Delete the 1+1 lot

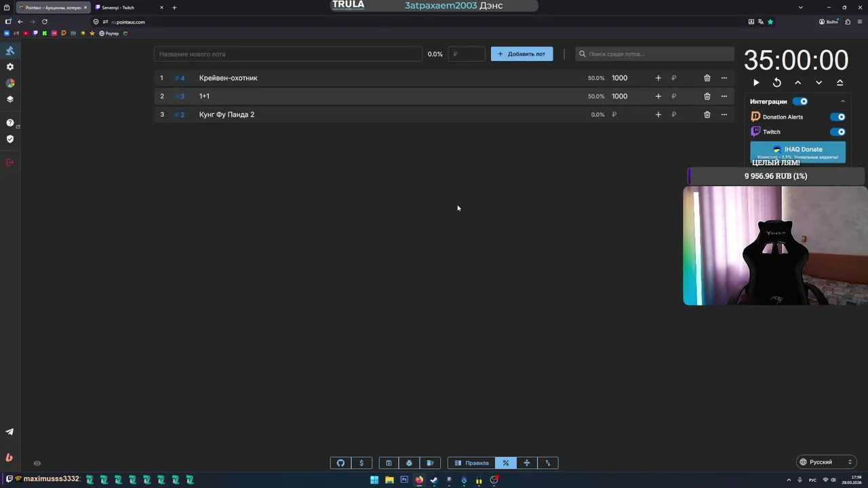pyautogui.click(x=707, y=96)
